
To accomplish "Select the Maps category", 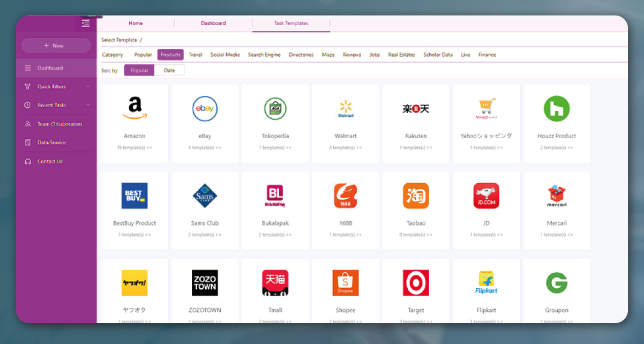I will click(328, 55).
